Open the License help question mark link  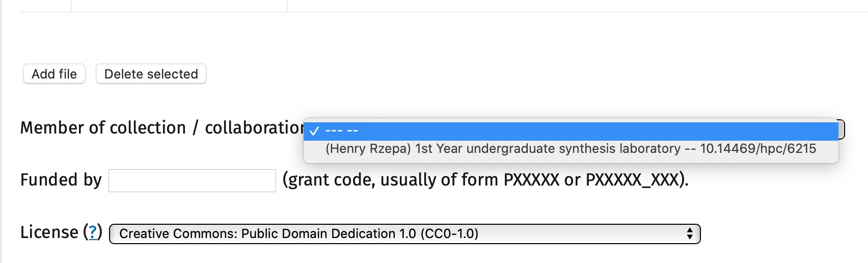(x=93, y=232)
